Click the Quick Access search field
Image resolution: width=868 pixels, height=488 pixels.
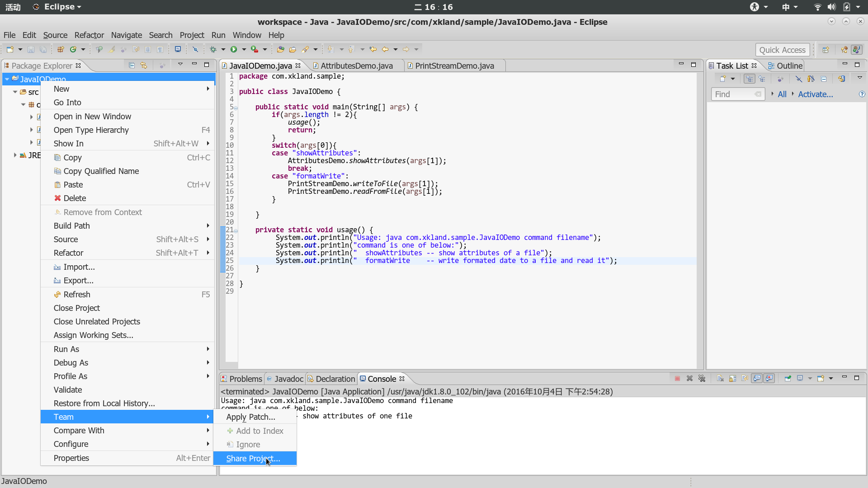[x=782, y=50]
